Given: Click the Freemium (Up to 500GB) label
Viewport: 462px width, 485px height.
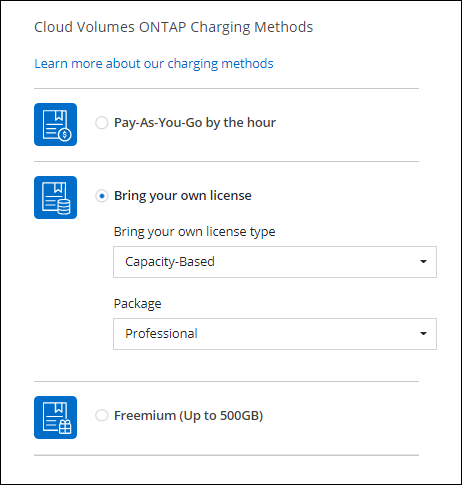Looking at the screenshot, I should [x=189, y=416].
